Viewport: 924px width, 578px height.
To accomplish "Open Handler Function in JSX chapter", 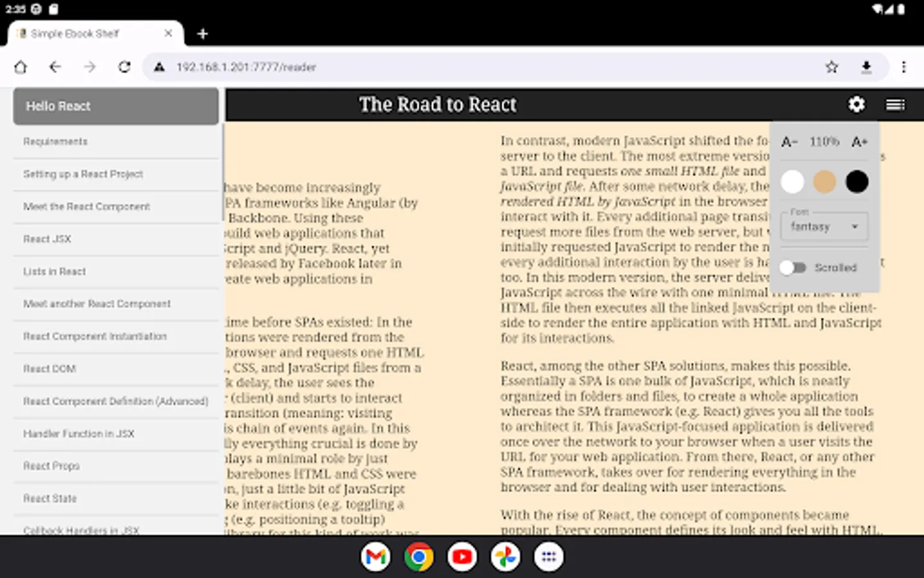I will point(116,433).
